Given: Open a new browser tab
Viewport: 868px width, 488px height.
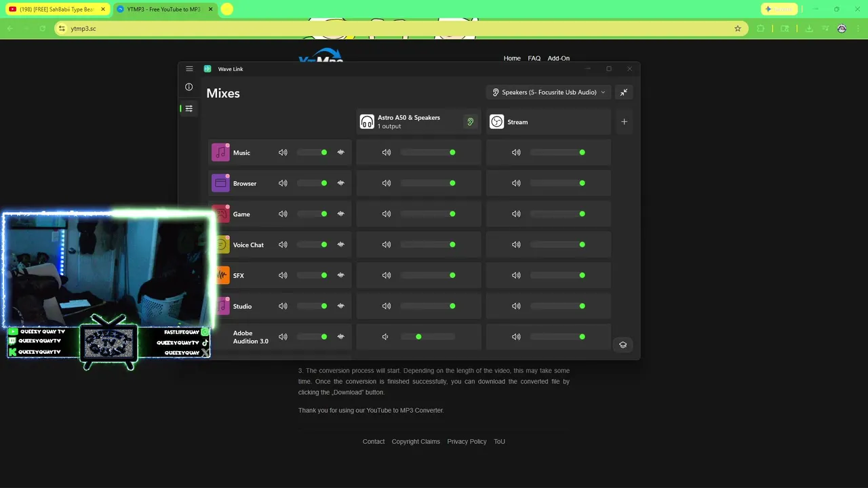Looking at the screenshot, I should (226, 9).
